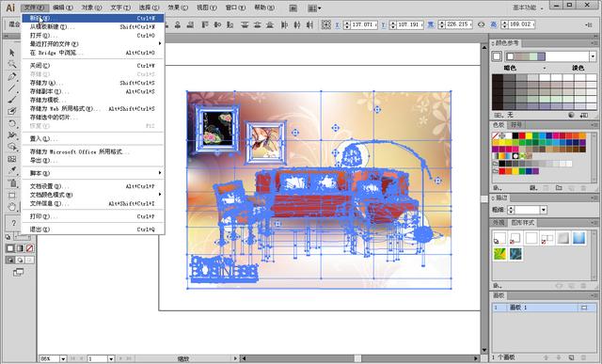Click the base color swatch in 颜色参考 panel
This screenshot has height=364, width=602.
(497, 56)
